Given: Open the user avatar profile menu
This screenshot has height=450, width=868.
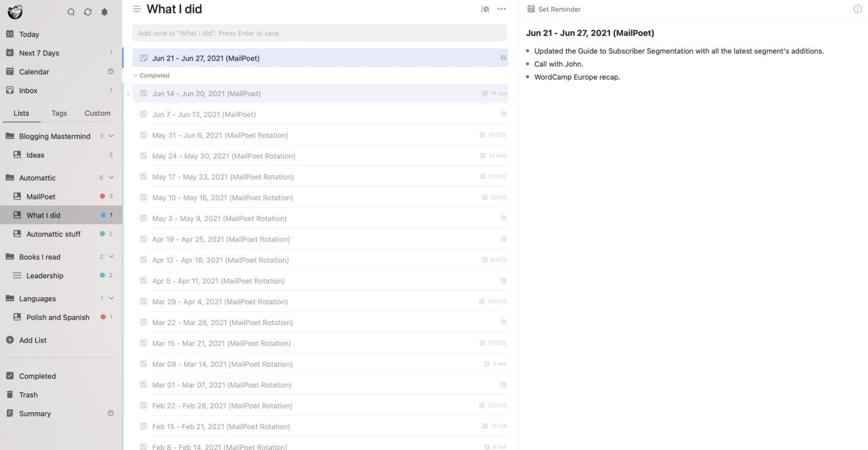Looking at the screenshot, I should tap(15, 11).
